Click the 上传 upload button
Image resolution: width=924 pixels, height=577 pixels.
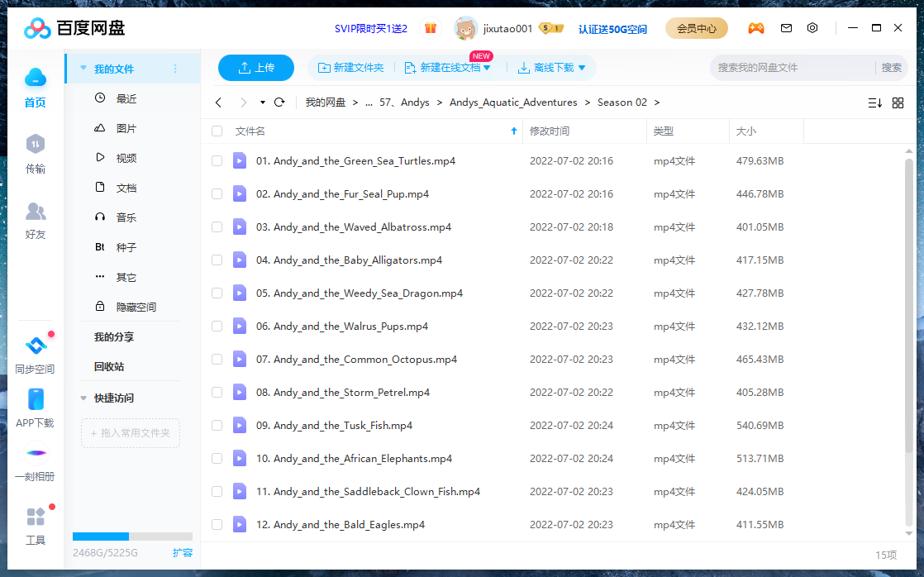[x=255, y=67]
